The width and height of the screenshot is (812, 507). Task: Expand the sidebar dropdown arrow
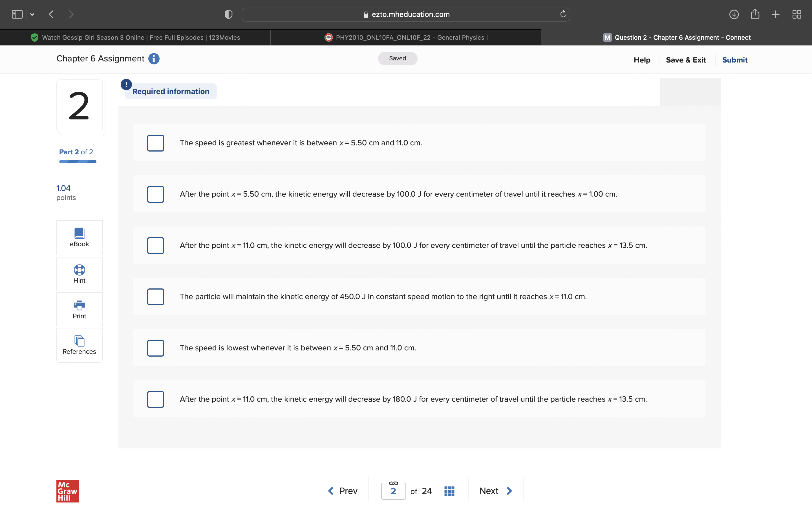(32, 14)
